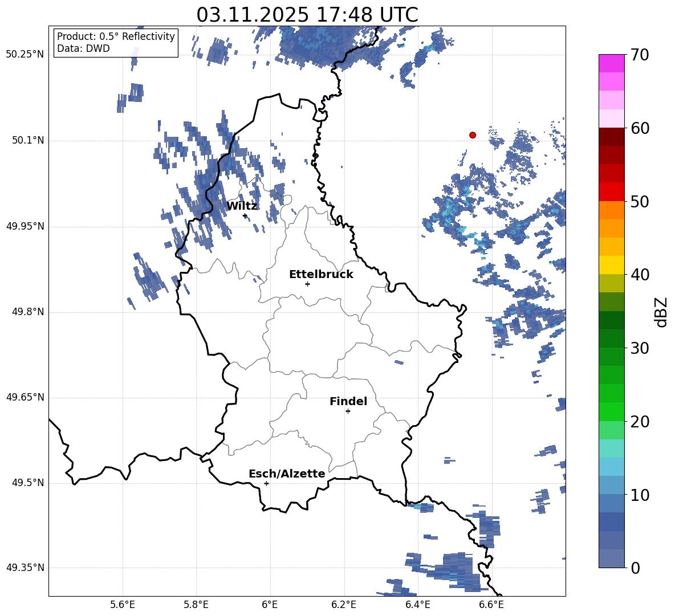Click the orange colorbar segment below 50

[612, 210]
